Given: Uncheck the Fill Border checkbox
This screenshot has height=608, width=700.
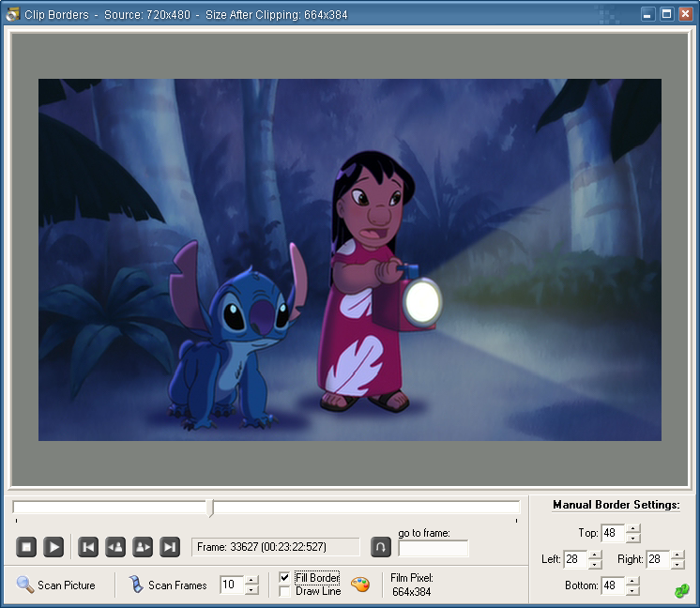Looking at the screenshot, I should 284,578.
